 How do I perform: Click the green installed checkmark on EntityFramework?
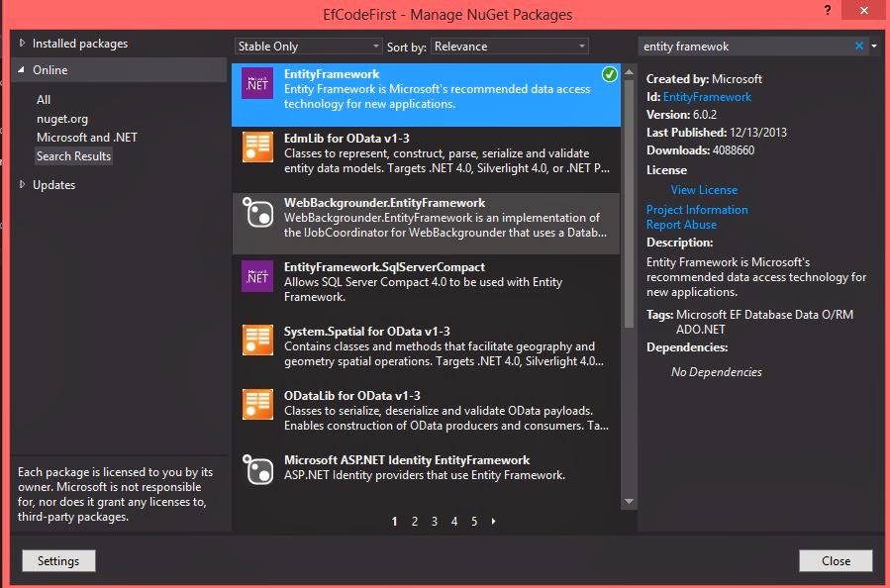click(x=610, y=74)
